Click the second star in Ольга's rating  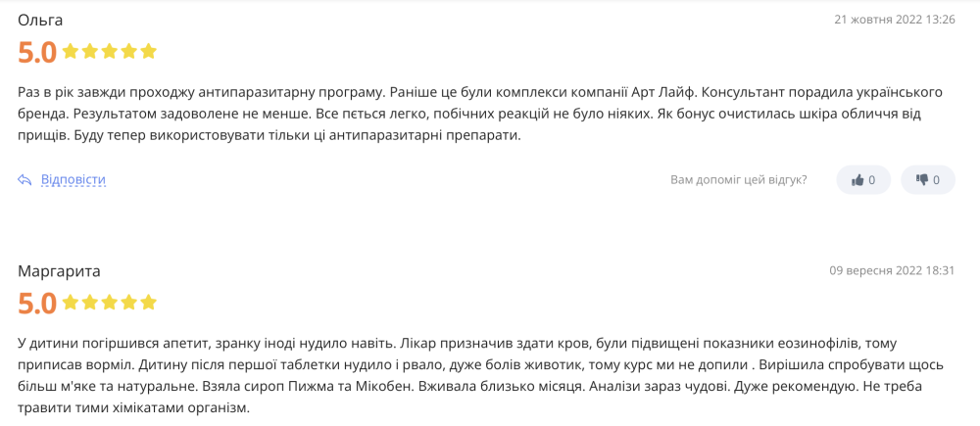click(x=89, y=51)
